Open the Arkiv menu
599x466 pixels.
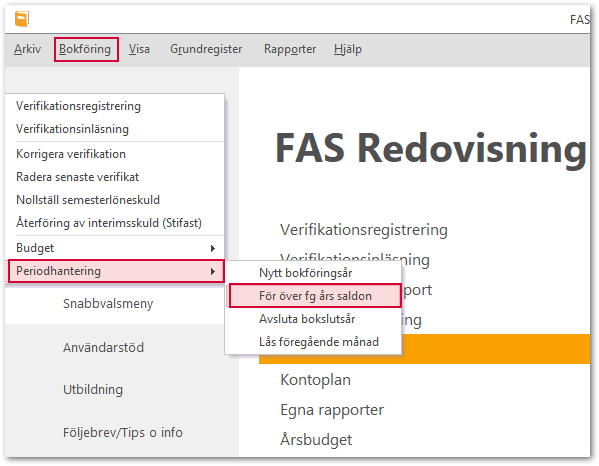click(x=28, y=49)
